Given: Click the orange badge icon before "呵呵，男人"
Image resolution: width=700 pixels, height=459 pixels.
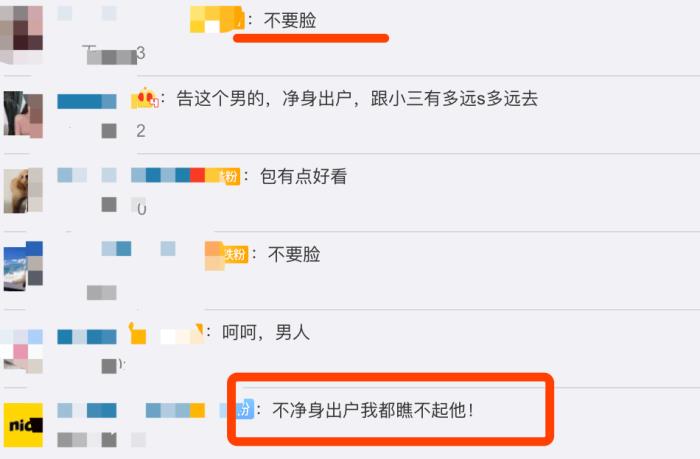Looking at the screenshot, I should point(138,334).
